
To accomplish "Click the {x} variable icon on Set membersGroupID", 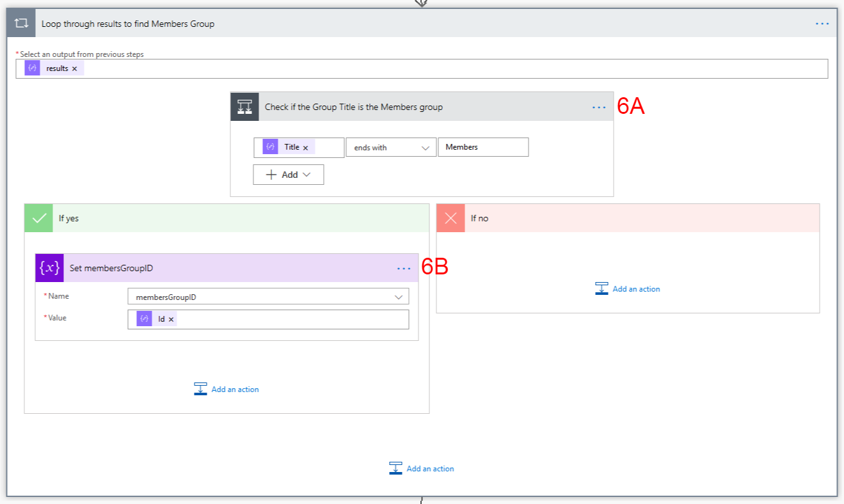I will [49, 268].
